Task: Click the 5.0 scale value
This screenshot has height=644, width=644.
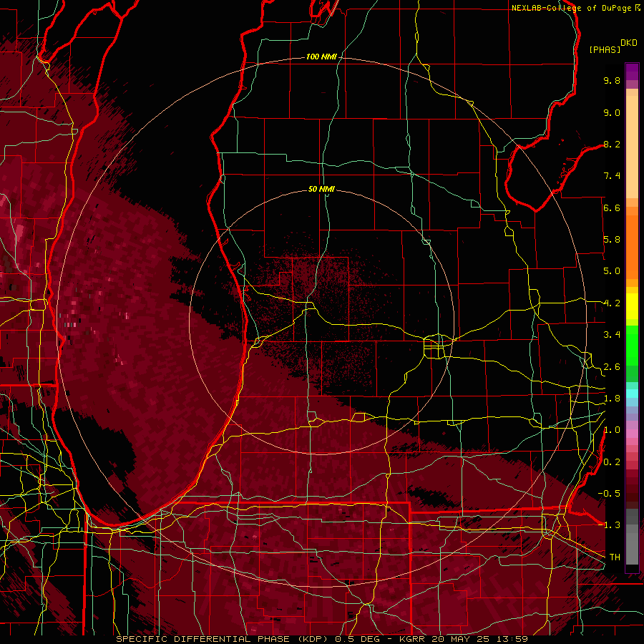Action: 612,271
